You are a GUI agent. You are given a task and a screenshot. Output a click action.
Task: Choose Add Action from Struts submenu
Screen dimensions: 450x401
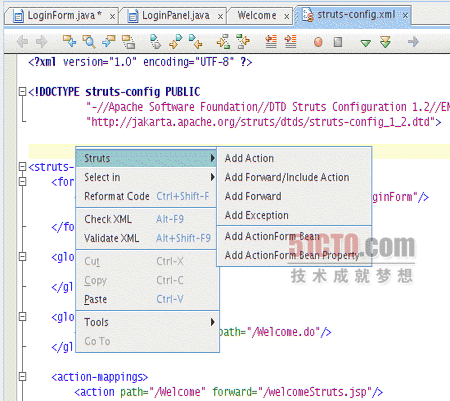click(x=294, y=158)
